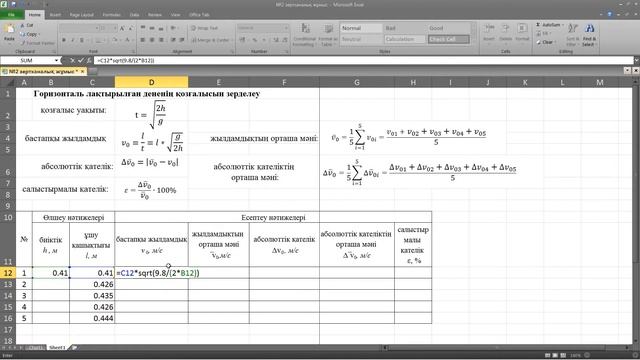Screen dimensions: 640x360
Task: Toggle Wrap Text
Action: (204, 28)
